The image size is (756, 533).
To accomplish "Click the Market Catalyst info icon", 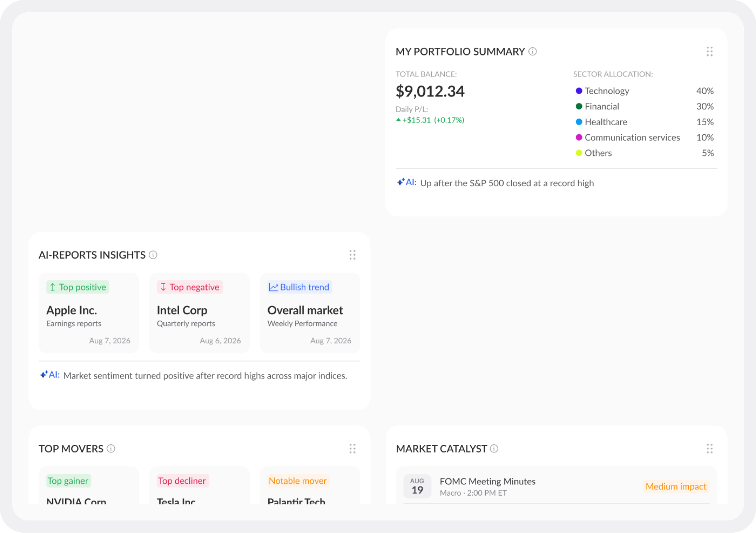I will coord(494,449).
